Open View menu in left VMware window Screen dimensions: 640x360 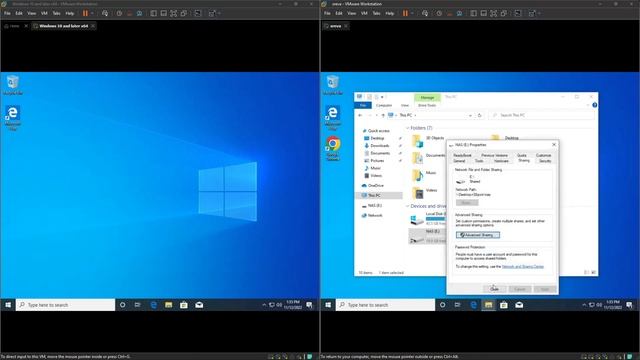pyautogui.click(x=31, y=13)
